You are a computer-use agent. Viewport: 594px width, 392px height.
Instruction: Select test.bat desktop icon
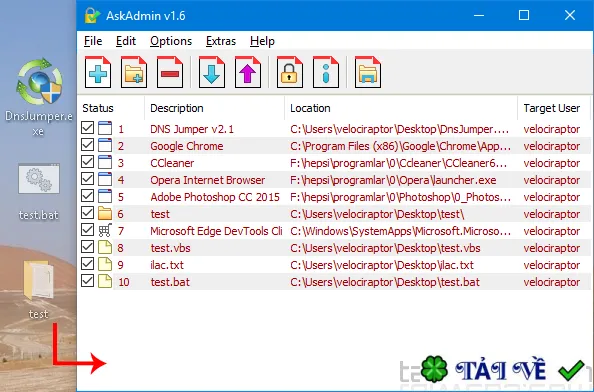(x=39, y=192)
